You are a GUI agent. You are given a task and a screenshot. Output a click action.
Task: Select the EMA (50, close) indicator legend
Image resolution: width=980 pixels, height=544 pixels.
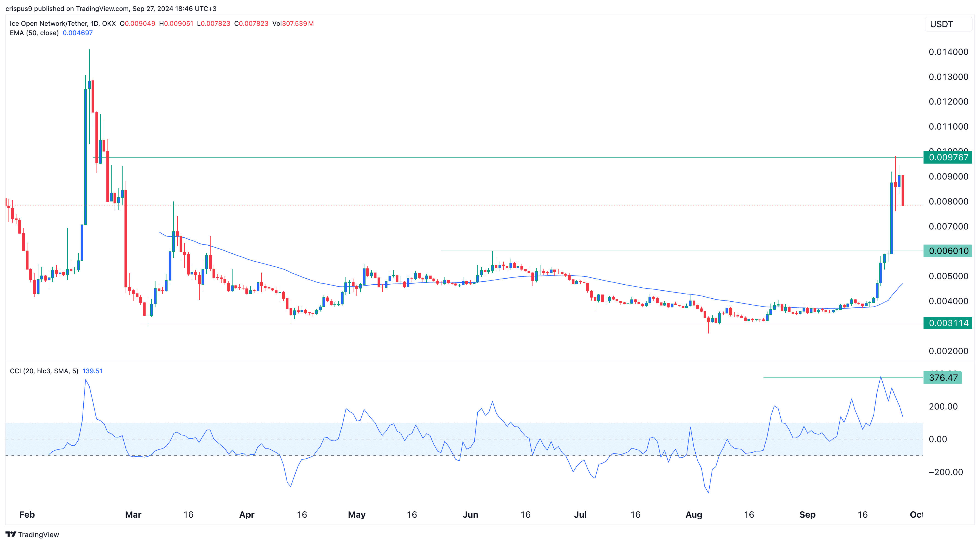click(x=34, y=33)
